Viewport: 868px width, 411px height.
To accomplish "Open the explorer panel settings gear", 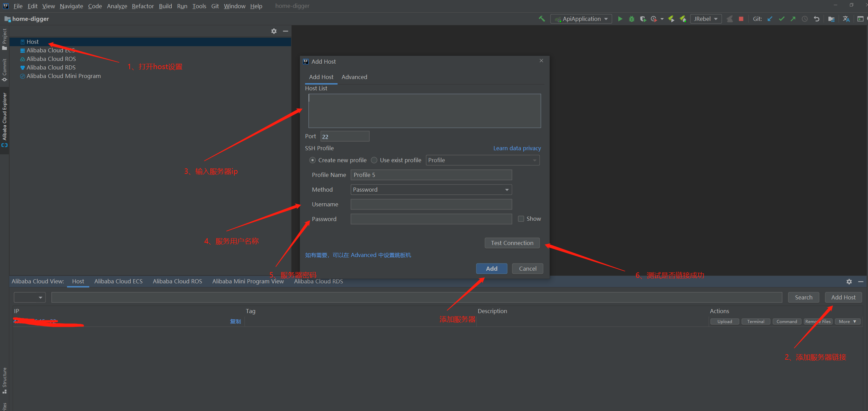I will coord(274,31).
